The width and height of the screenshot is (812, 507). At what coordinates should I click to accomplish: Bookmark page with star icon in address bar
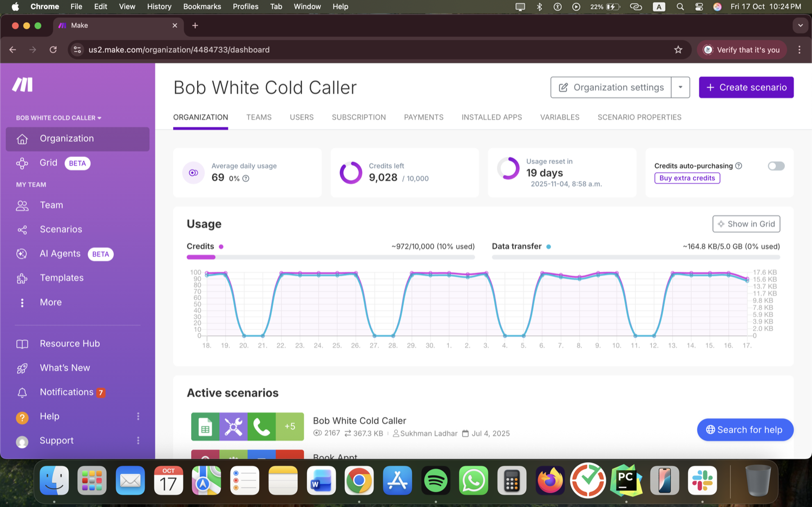[678, 50]
